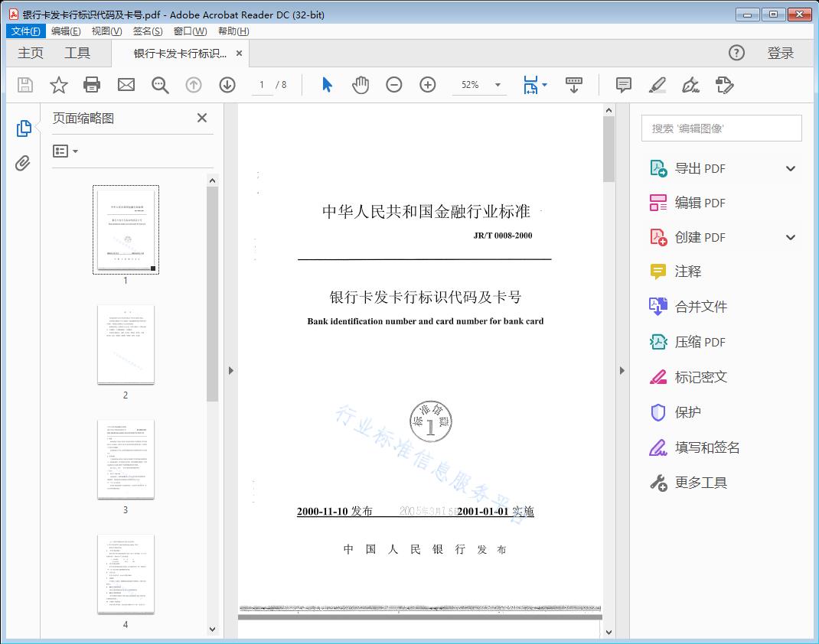Viewport: 819px width, 644px height.
Task: Open search using the magnifying glass icon
Action: point(159,85)
